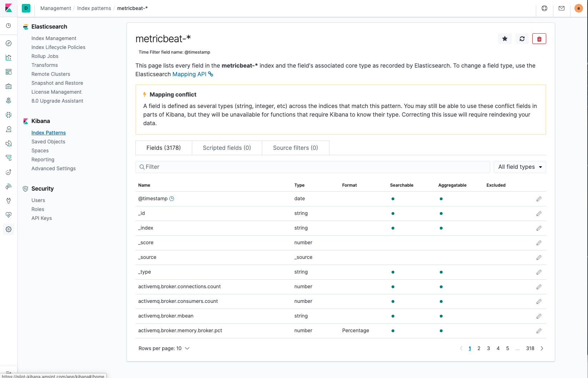Follow the Mapping API link
This screenshot has height=378, width=588.
coord(193,74)
